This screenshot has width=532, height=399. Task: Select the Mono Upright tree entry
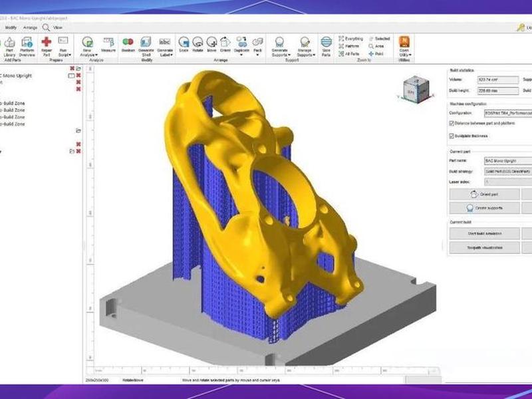coord(16,76)
